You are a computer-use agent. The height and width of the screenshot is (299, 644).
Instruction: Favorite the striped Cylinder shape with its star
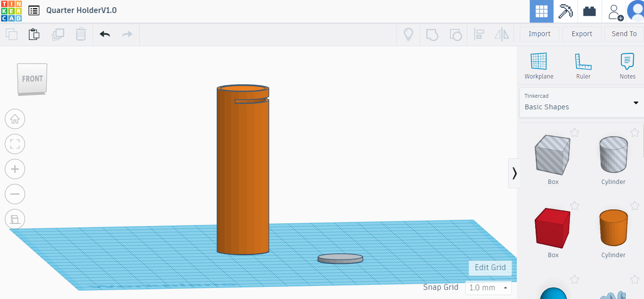[x=635, y=132]
